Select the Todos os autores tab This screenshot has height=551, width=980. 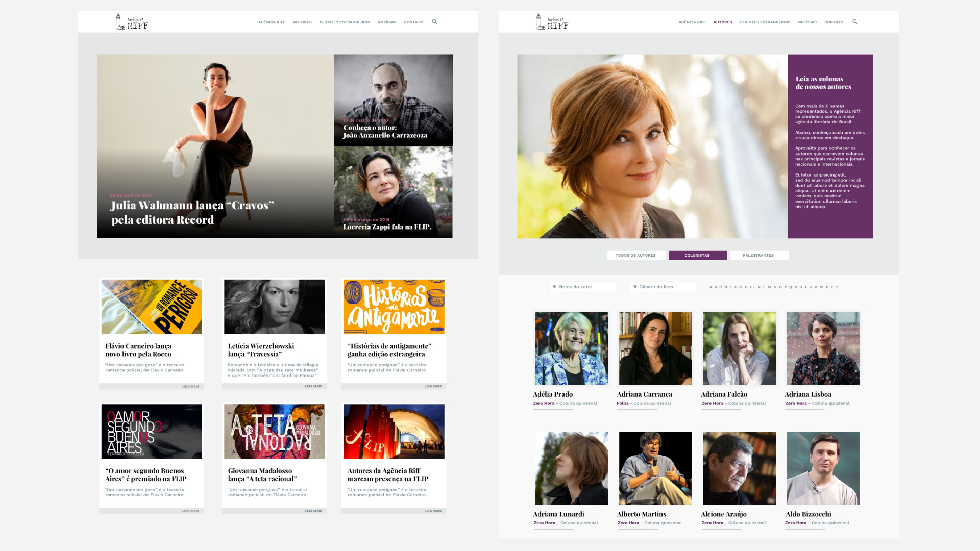coord(635,255)
